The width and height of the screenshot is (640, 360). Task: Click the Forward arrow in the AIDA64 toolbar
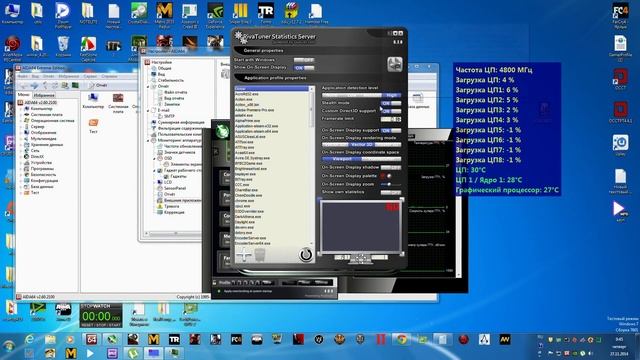pyautogui.click(x=35, y=85)
